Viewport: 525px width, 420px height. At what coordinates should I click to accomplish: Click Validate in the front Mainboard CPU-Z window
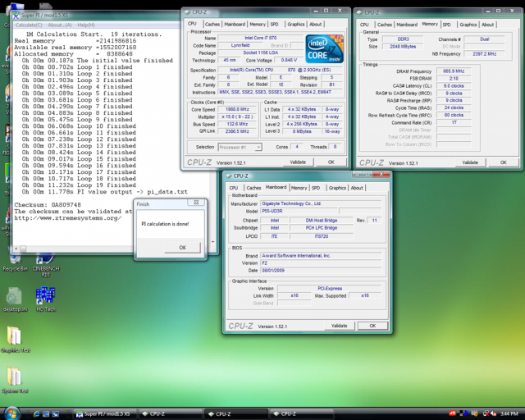pyautogui.click(x=339, y=326)
